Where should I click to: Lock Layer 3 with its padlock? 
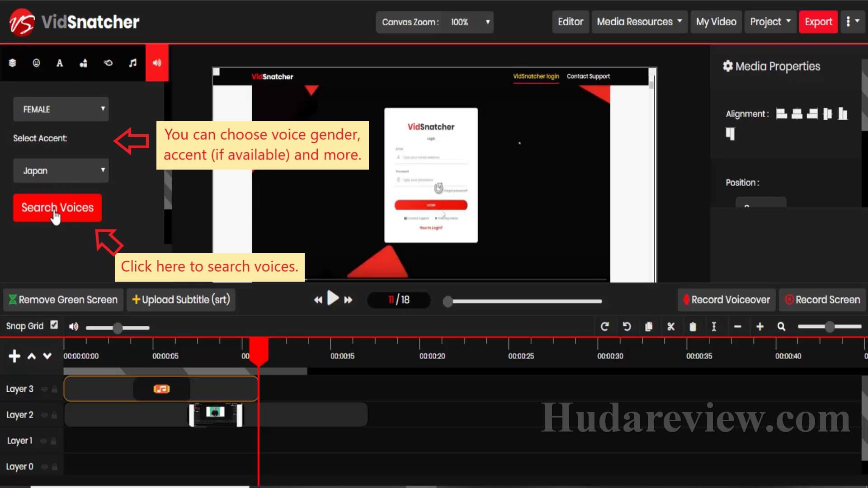[54, 389]
